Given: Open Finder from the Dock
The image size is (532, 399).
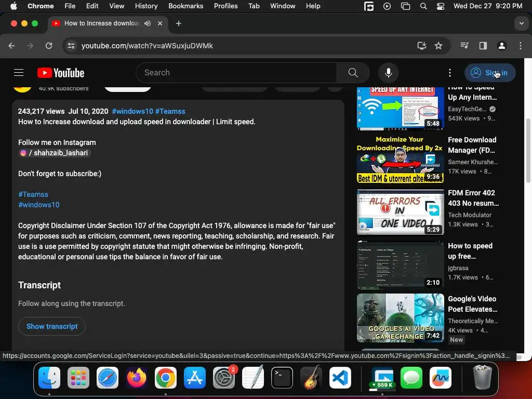Looking at the screenshot, I should pyautogui.click(x=49, y=378).
